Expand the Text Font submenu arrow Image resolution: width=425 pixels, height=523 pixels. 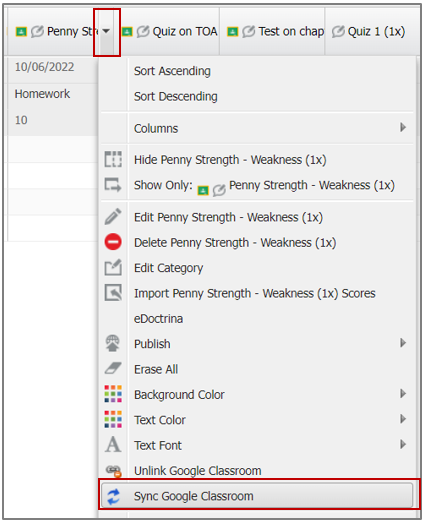pyautogui.click(x=403, y=444)
